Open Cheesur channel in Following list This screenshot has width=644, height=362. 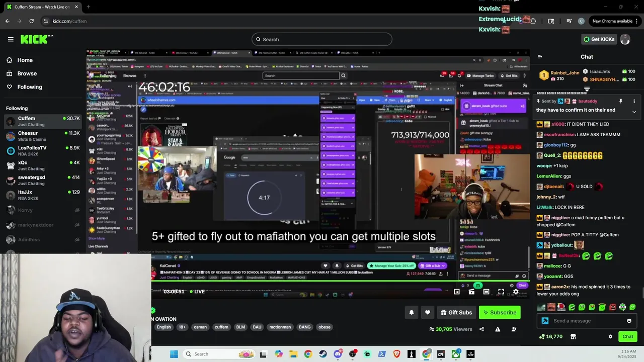coord(42,136)
